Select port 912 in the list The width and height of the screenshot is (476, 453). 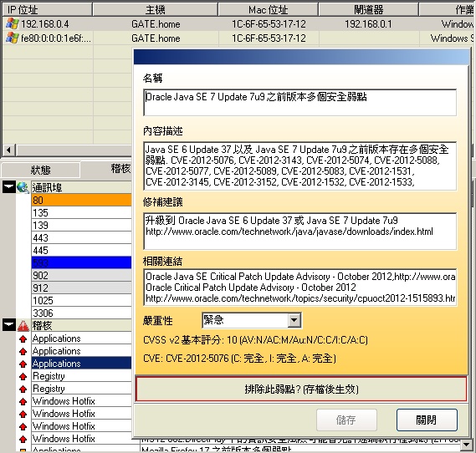click(81, 288)
